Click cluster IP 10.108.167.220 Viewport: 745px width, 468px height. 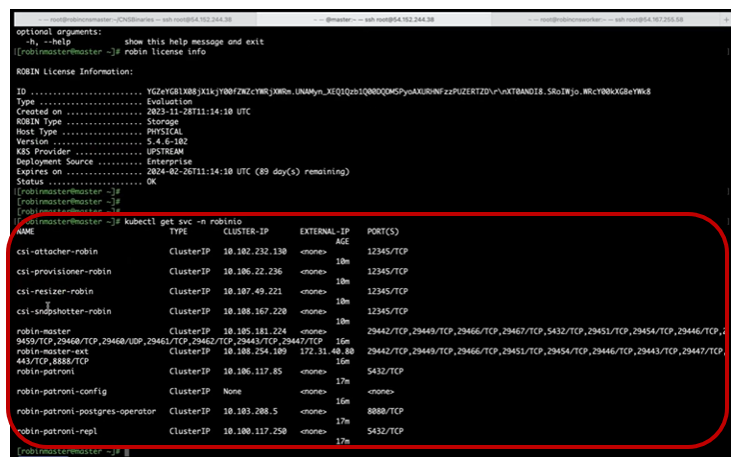255,311
